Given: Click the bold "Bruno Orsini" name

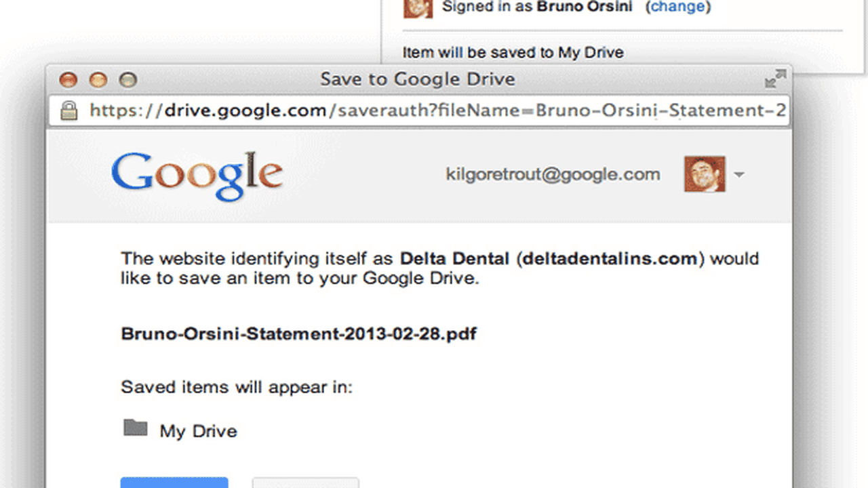Looking at the screenshot, I should tap(585, 7).
